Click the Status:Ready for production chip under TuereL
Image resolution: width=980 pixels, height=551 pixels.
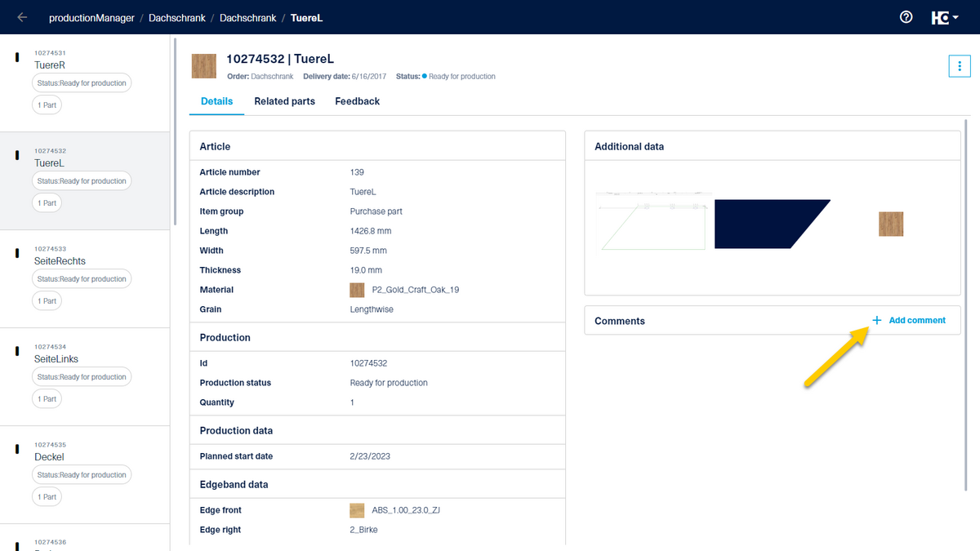pos(82,180)
